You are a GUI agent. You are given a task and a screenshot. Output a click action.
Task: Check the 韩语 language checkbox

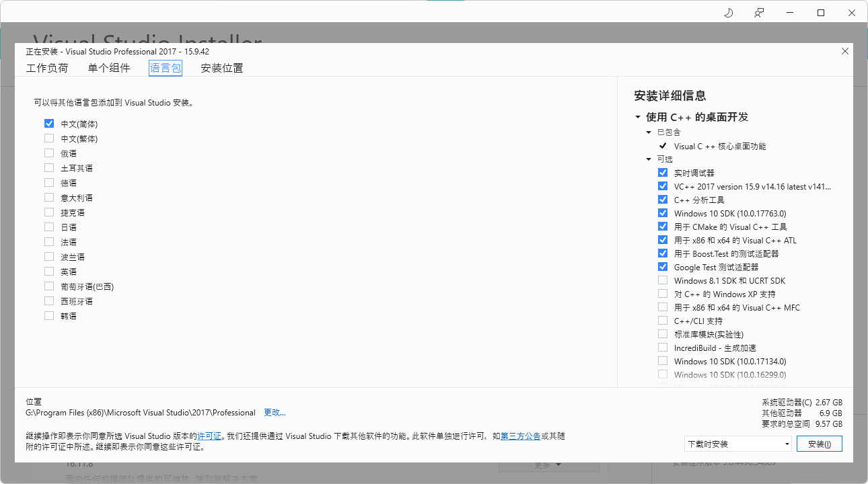pos(49,316)
